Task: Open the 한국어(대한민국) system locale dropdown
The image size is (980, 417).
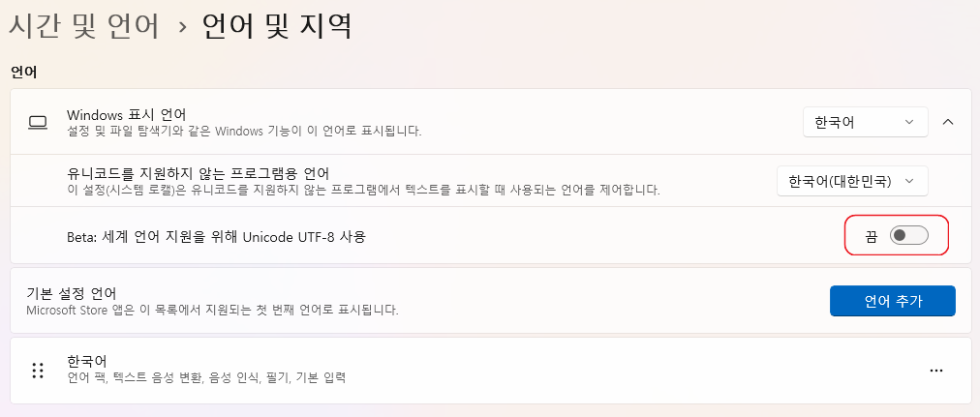Action: coord(852,181)
